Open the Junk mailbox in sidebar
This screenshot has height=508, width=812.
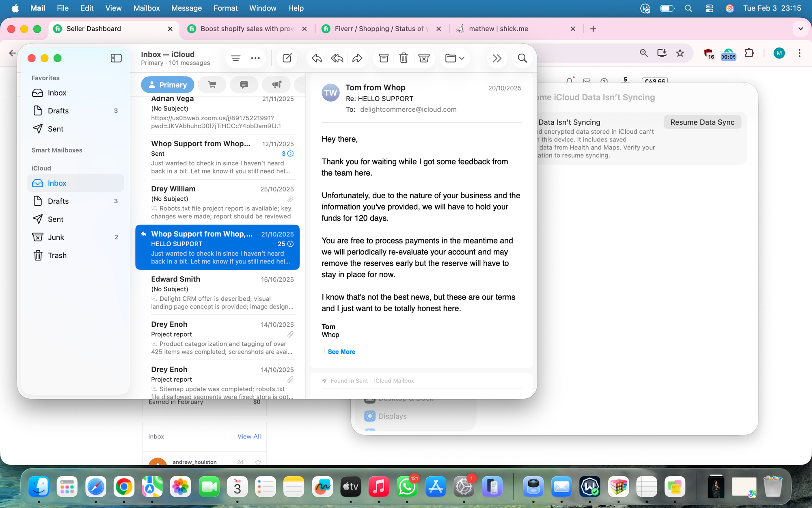(56, 237)
